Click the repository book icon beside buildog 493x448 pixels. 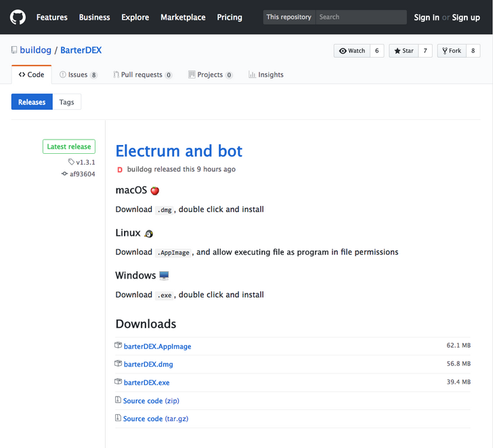(14, 50)
